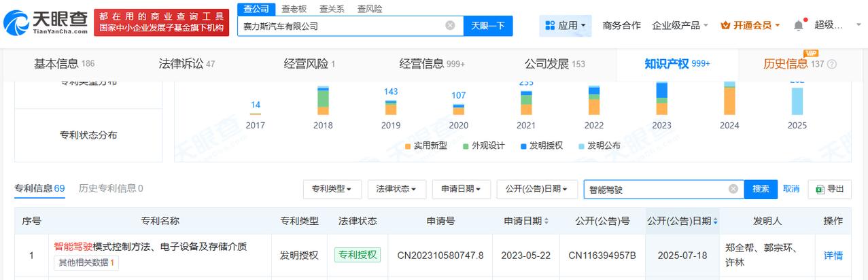Select 专利状态分布 in side panel
The width and height of the screenshot is (868, 280).
click(88, 135)
